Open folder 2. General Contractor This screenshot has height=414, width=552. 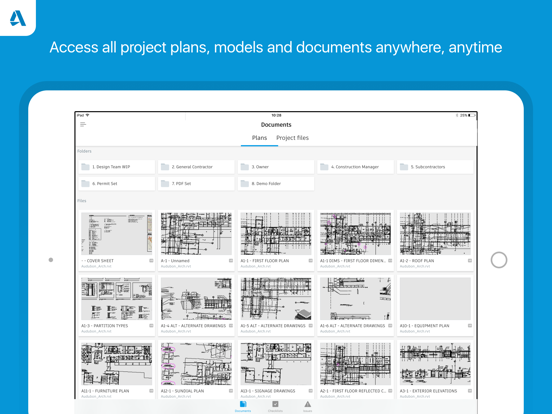coord(196,167)
